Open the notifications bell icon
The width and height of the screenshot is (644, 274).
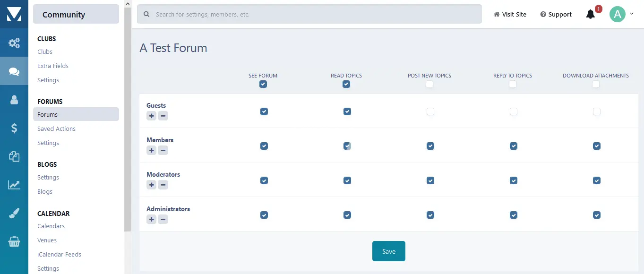[x=590, y=15]
